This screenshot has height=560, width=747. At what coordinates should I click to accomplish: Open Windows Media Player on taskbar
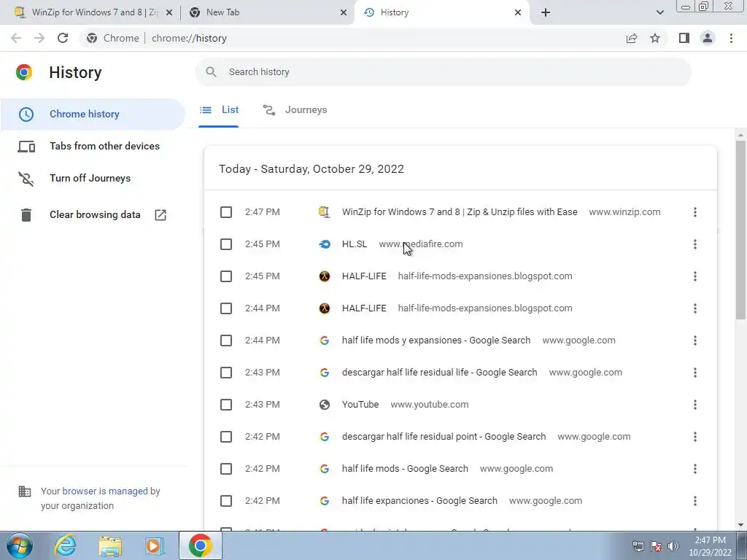pos(155,545)
